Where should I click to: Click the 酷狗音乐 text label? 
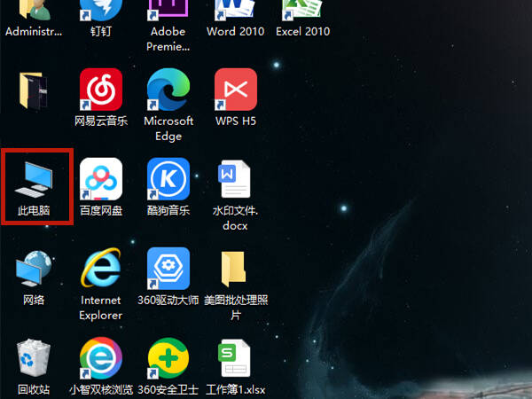pos(168,211)
